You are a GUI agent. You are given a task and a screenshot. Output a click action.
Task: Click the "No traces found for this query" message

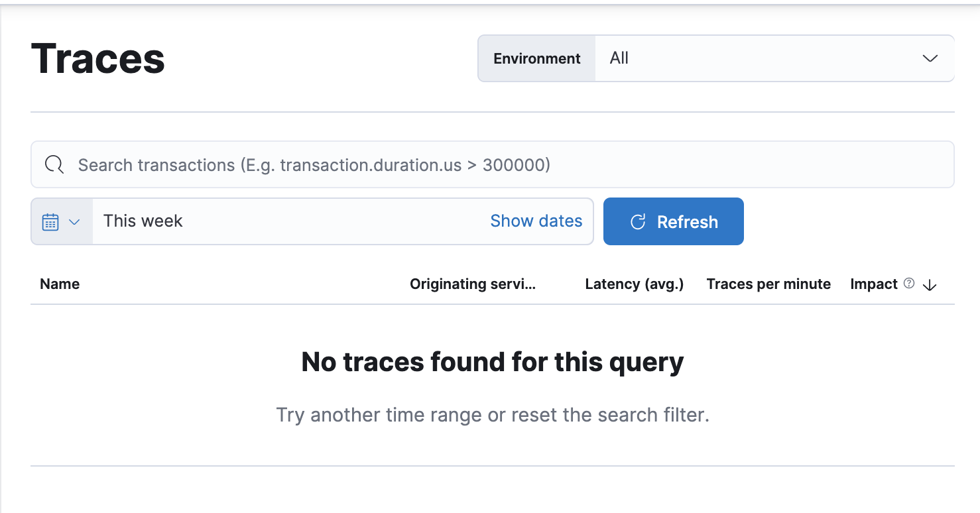(x=491, y=362)
